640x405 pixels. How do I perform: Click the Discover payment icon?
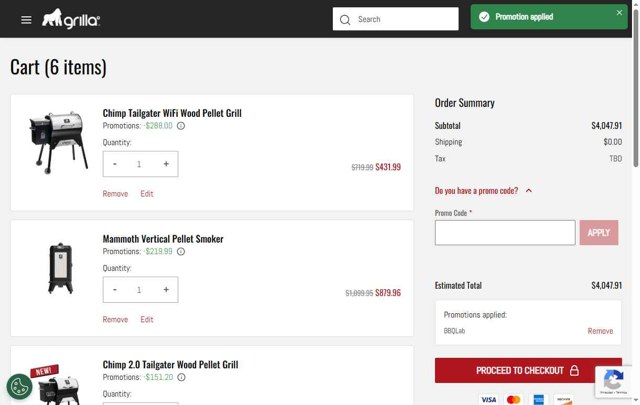(564, 399)
